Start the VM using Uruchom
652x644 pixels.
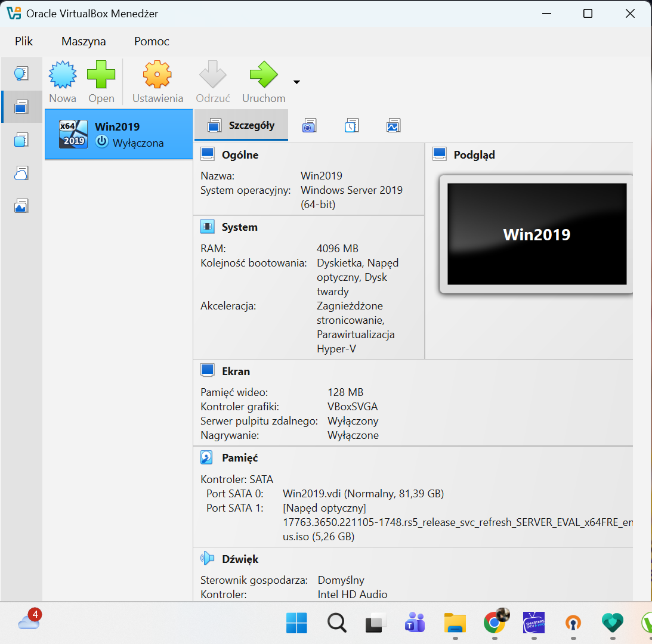pos(263,80)
